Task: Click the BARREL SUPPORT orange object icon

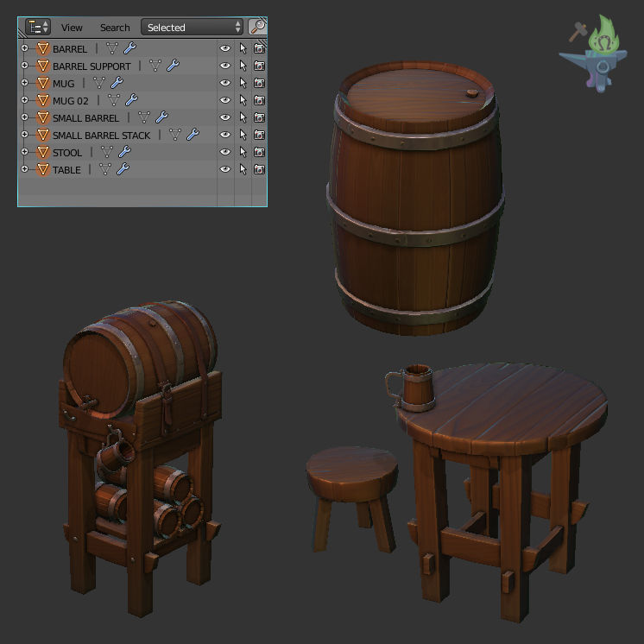Action: tap(42, 66)
